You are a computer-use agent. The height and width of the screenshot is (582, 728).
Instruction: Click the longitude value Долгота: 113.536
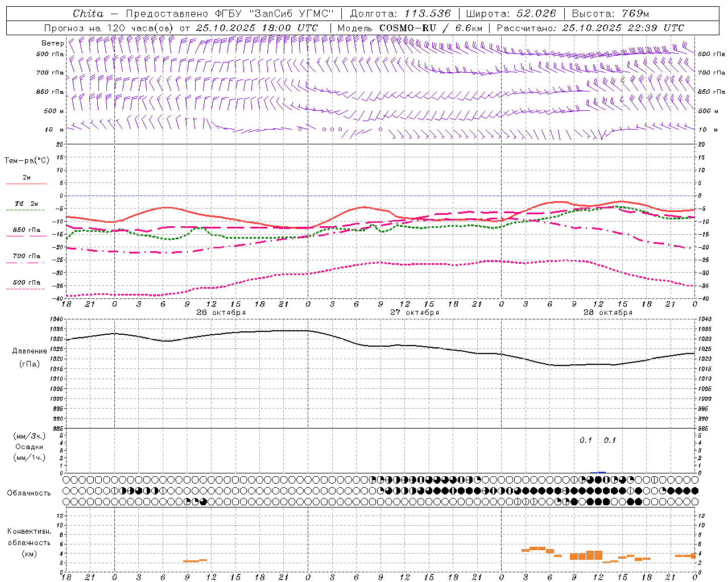(400, 14)
